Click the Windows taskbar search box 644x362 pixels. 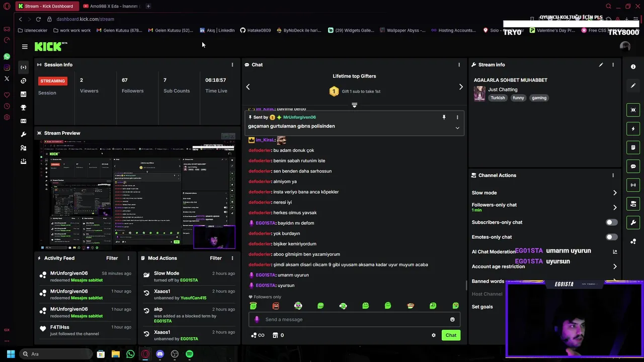(57, 354)
